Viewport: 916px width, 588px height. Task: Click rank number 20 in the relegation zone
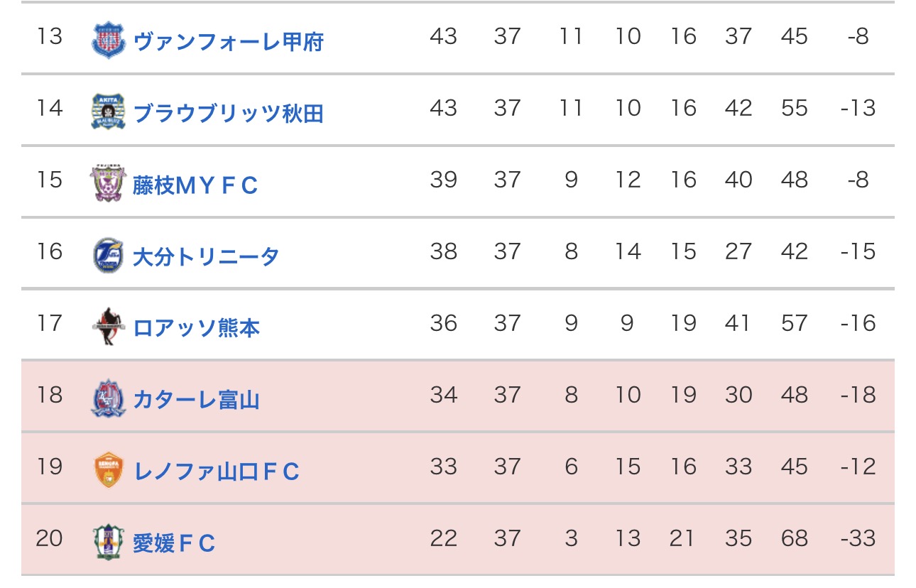[x=50, y=538]
